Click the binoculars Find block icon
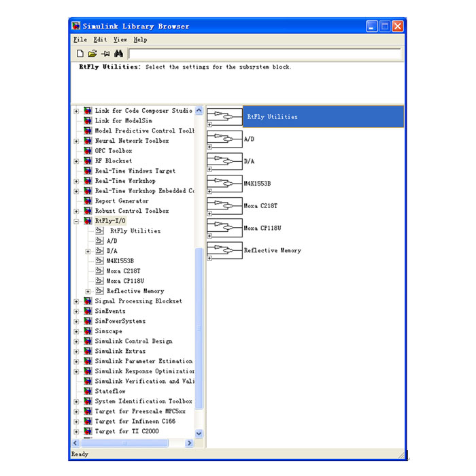Viewport: 476px width, 476px height. (118, 54)
